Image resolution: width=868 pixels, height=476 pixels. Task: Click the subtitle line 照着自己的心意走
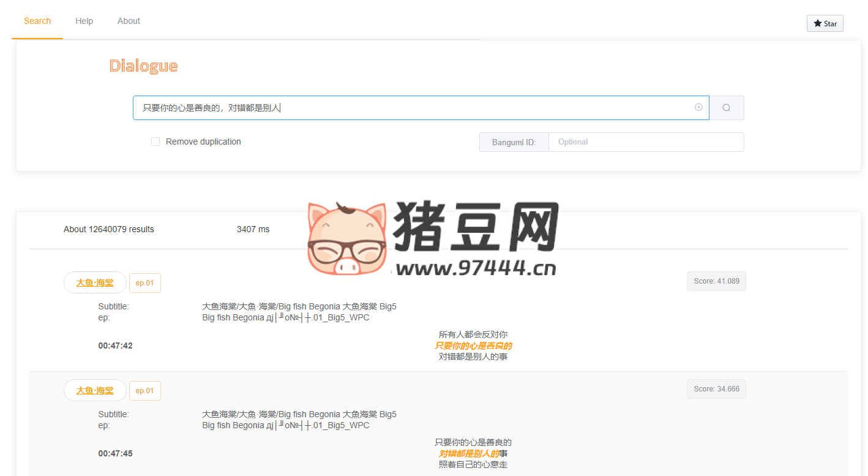click(x=473, y=464)
